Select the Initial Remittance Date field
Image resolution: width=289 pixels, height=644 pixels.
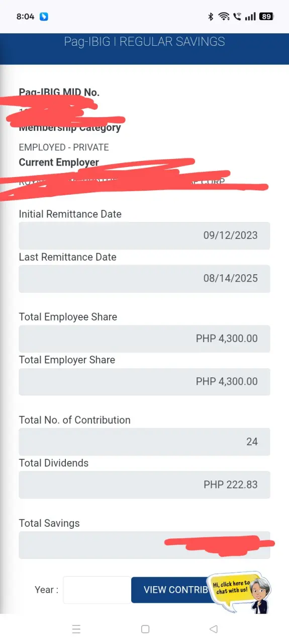(x=144, y=235)
